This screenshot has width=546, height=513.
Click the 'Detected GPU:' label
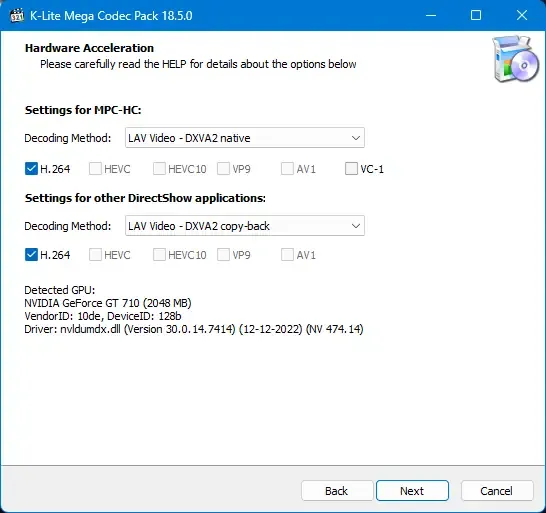point(60,290)
